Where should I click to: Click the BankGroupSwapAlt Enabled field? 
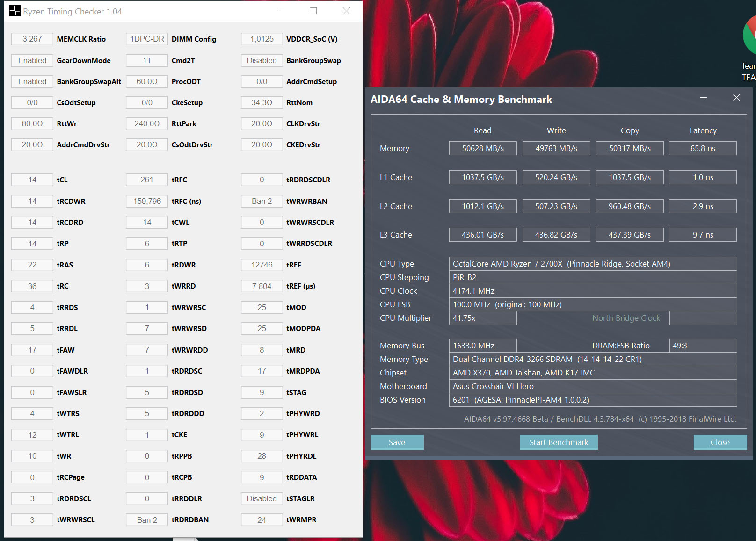(32, 82)
